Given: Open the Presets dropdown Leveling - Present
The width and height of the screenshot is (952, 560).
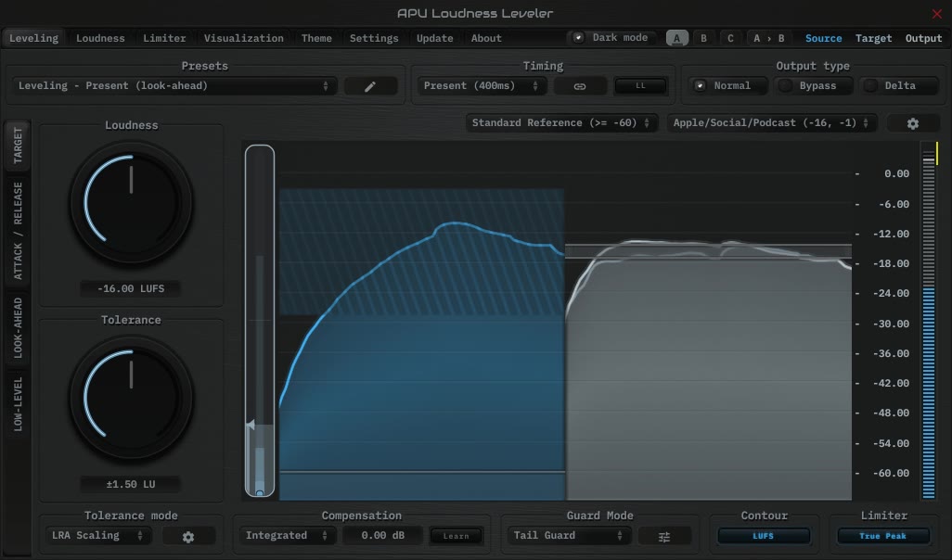Looking at the screenshot, I should tap(174, 86).
